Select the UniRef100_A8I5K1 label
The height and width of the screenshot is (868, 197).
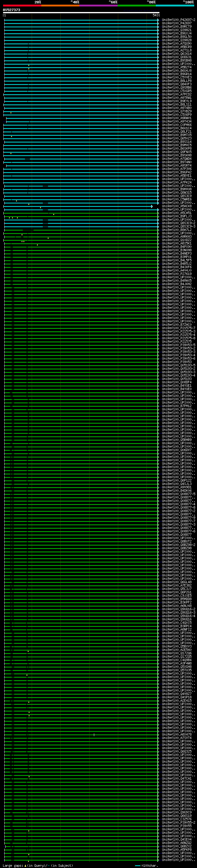click(177, 243)
